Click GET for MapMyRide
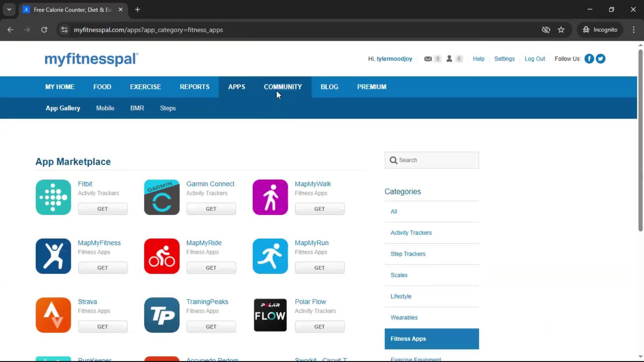Screen dimensions: 644x362 [x=211, y=268]
